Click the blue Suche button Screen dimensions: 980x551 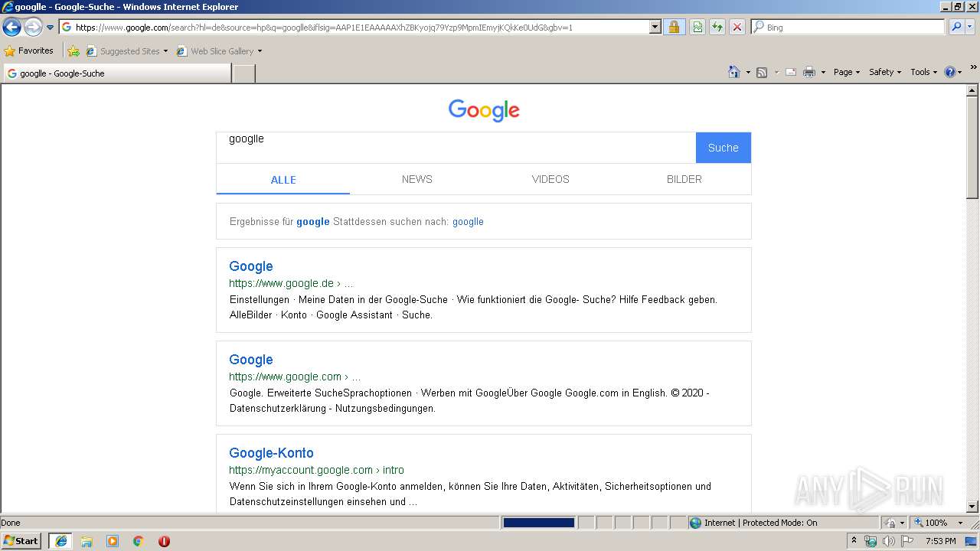pos(723,148)
